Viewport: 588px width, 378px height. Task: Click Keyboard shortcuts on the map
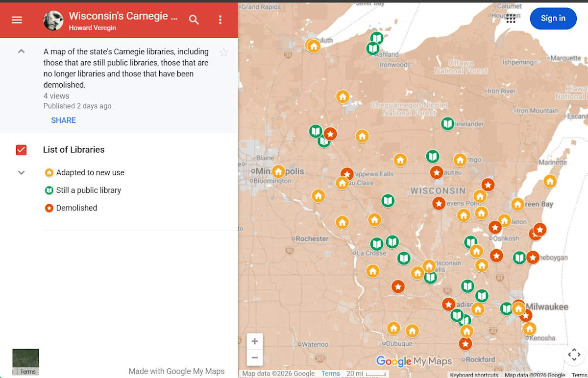(x=474, y=375)
